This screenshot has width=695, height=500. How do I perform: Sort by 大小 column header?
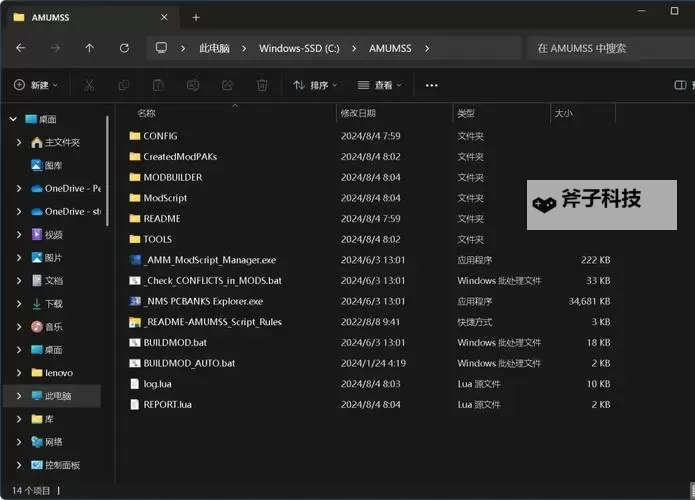click(x=563, y=113)
